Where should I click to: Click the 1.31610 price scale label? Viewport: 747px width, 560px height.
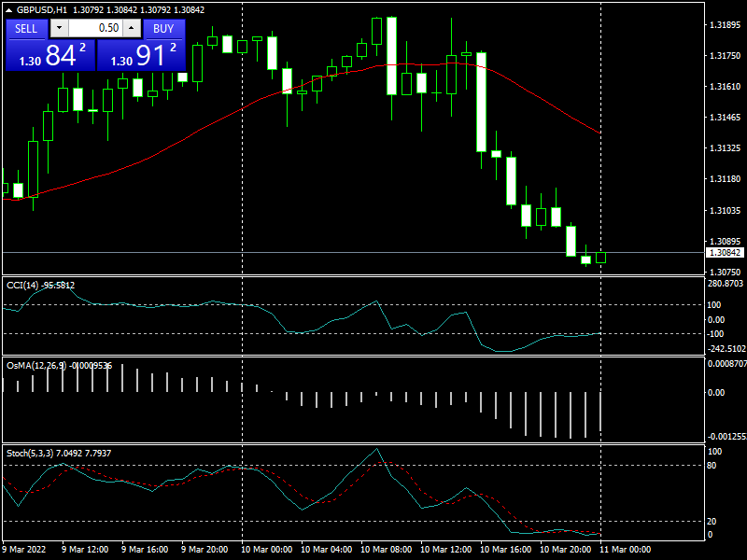point(726,86)
